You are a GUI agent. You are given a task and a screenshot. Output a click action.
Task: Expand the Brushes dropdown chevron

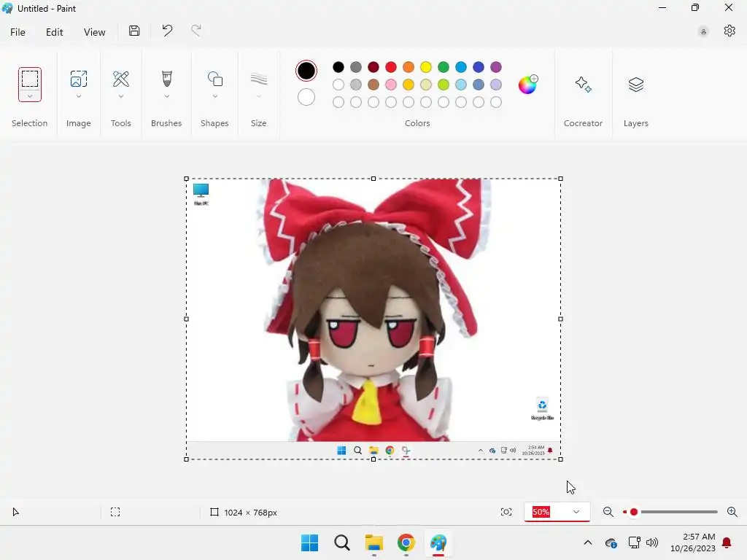pos(167,96)
